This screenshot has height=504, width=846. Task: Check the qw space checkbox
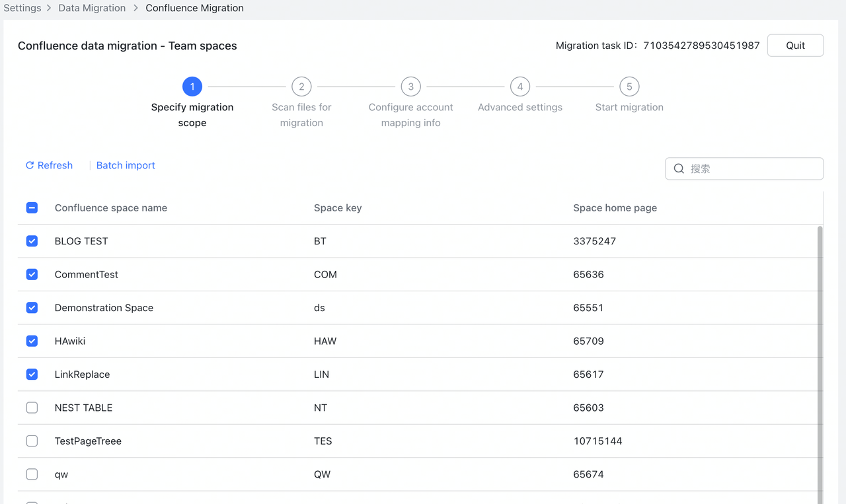32,474
